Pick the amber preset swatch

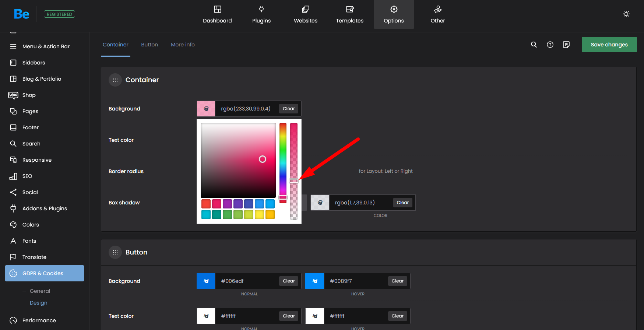270,214
